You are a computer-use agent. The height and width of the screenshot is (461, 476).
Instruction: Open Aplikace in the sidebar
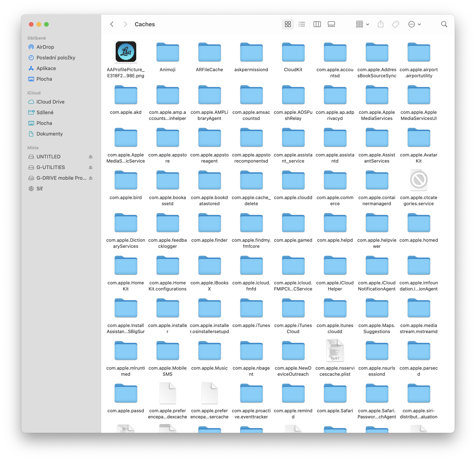46,69
